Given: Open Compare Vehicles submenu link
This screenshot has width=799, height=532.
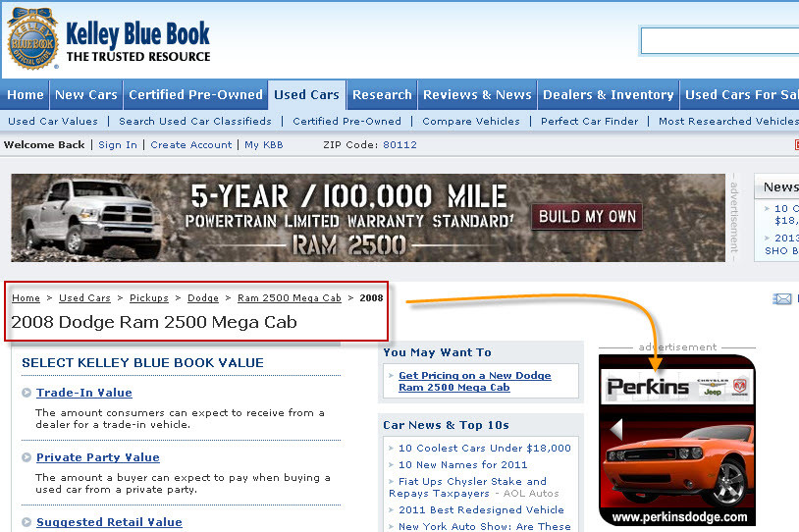Looking at the screenshot, I should 471,122.
